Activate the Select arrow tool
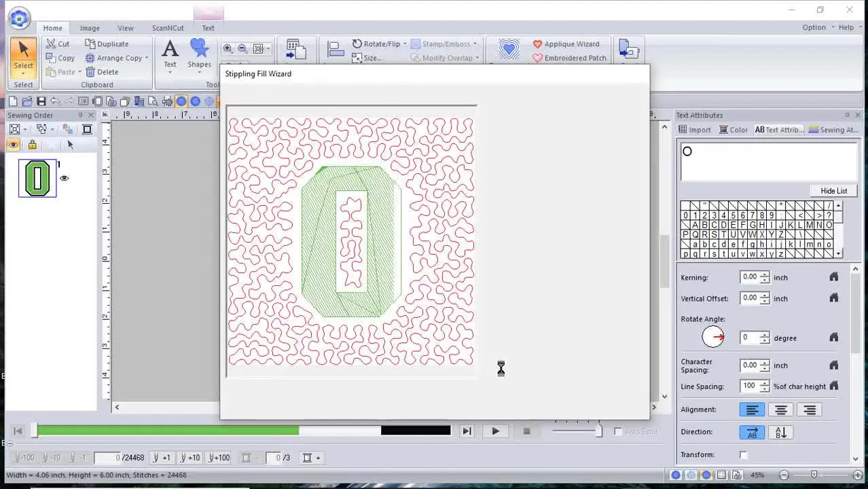 click(24, 56)
